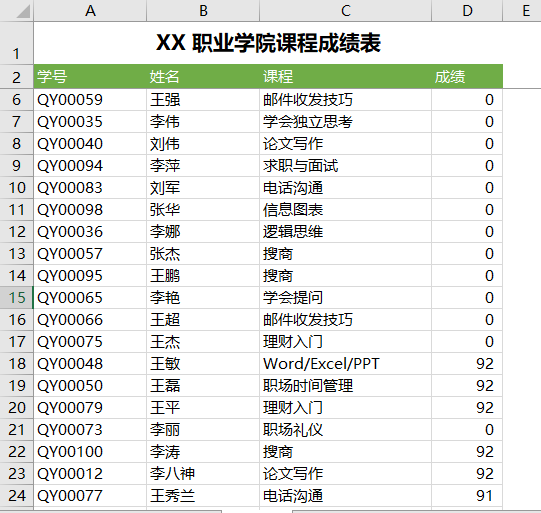The image size is (541, 513).
Task: Select score cell 91 for 王秀兰
Action: coord(467,496)
